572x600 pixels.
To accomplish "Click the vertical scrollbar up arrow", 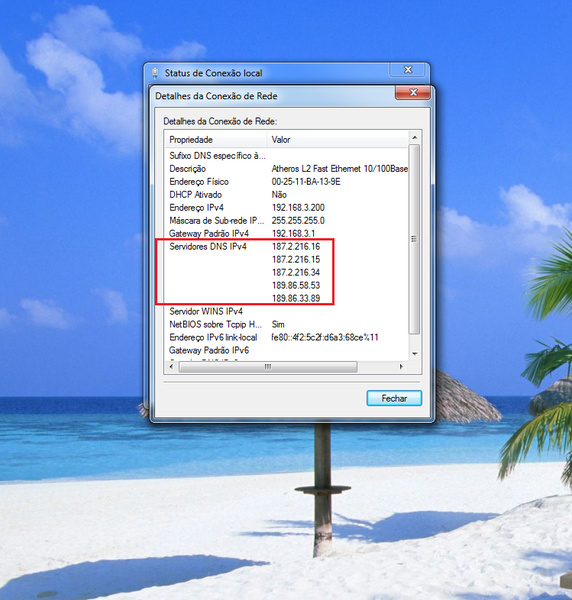I will [x=415, y=137].
